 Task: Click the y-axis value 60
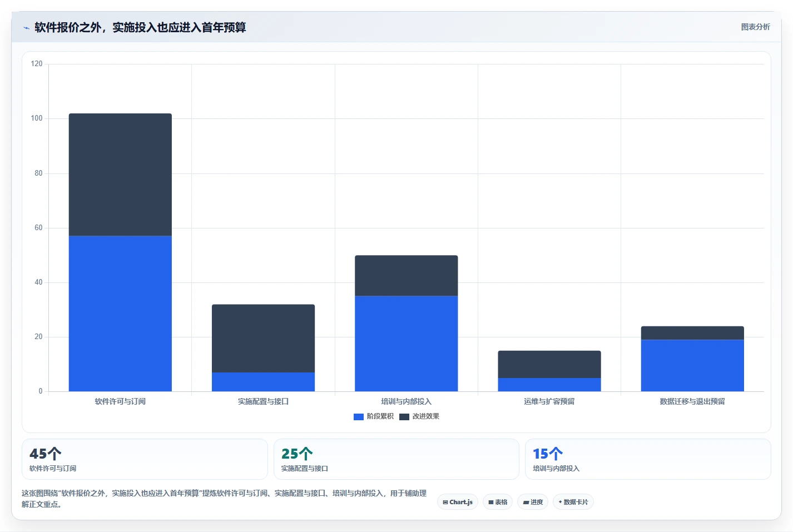(x=38, y=228)
